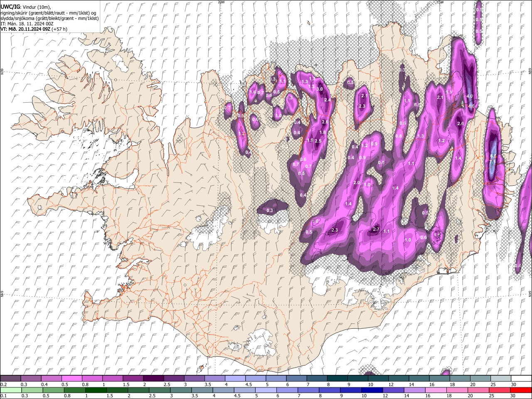Click the 'rigning/skúrir' legend description line
Image resolution: width=532 pixels, height=399 pixels.
coord(48,13)
